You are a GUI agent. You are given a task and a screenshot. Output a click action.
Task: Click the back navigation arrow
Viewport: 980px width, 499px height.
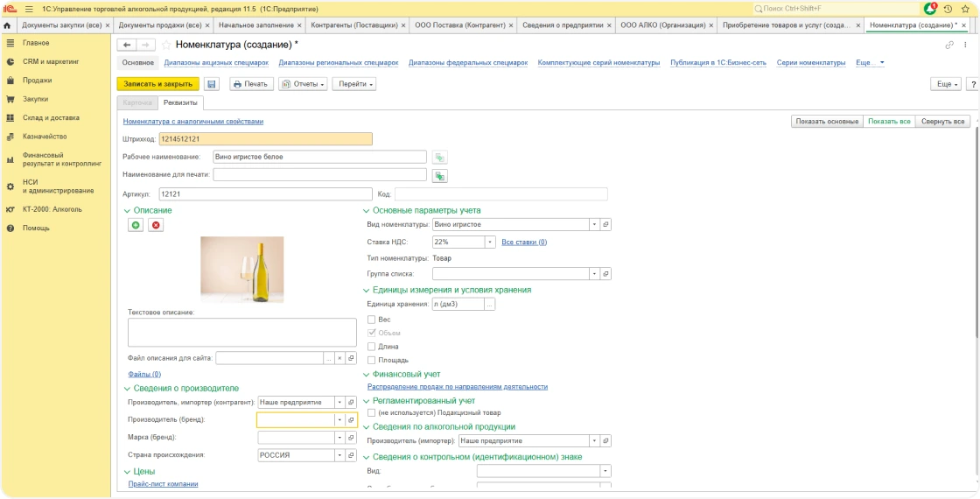127,45
